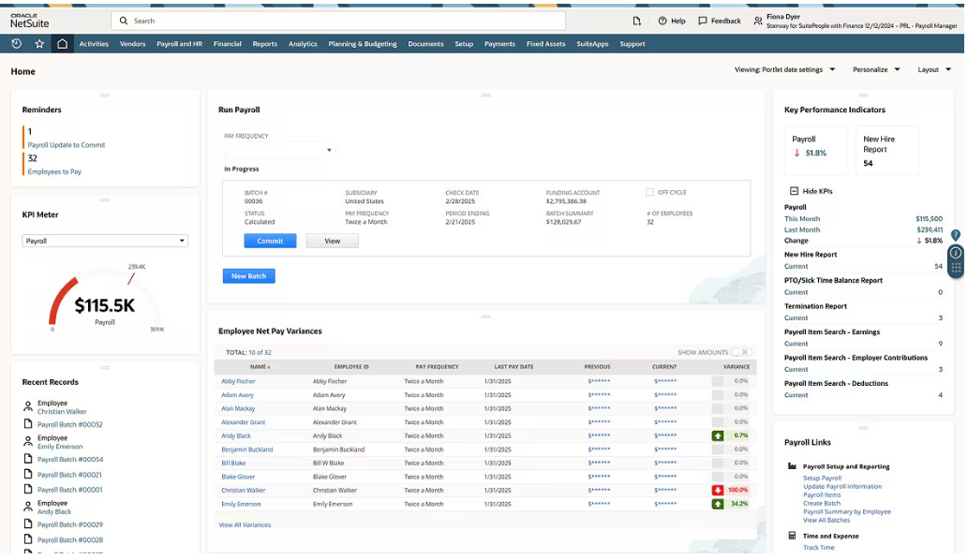Click document icon beside Payroll Batch #00032

click(28, 423)
